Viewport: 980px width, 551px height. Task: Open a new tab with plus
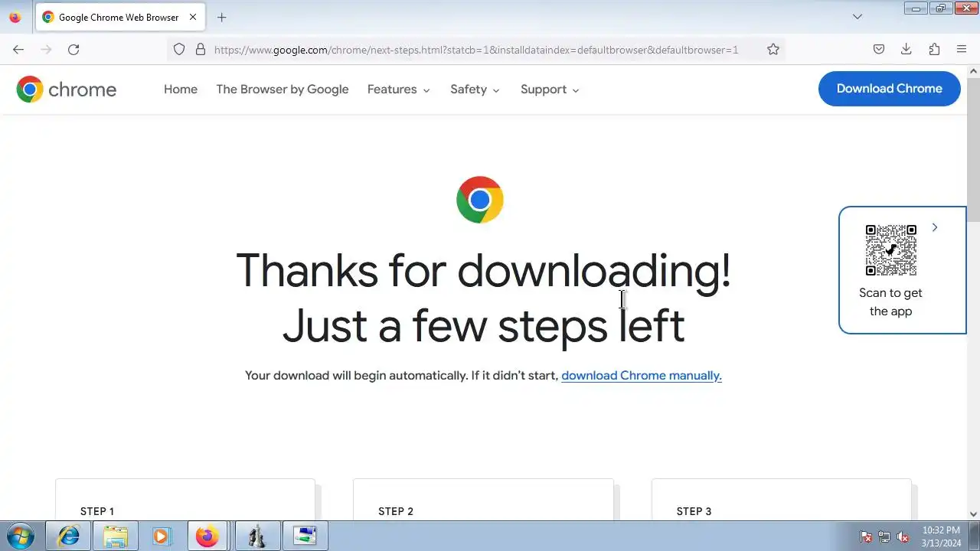tap(221, 17)
